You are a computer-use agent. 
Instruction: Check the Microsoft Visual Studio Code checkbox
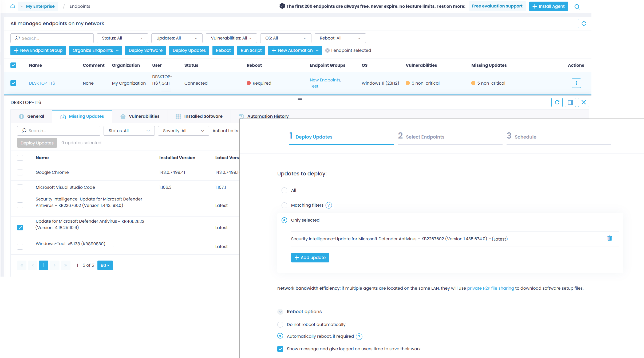(20, 187)
